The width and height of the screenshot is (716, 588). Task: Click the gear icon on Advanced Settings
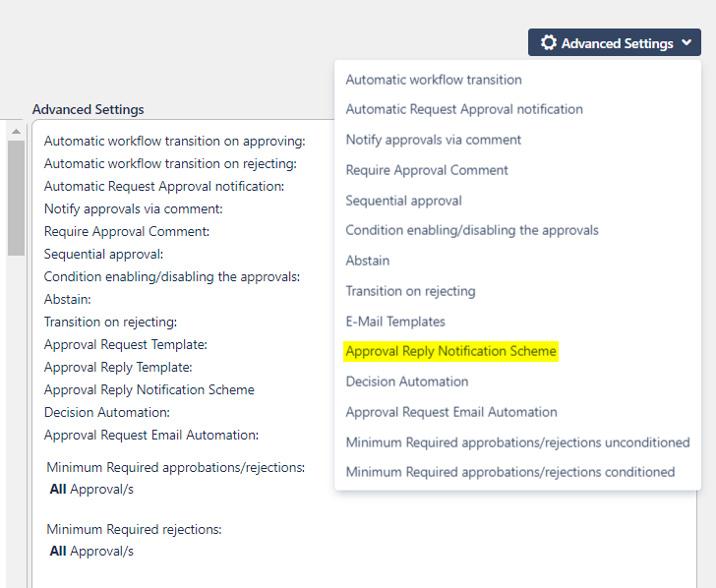pyautogui.click(x=549, y=43)
